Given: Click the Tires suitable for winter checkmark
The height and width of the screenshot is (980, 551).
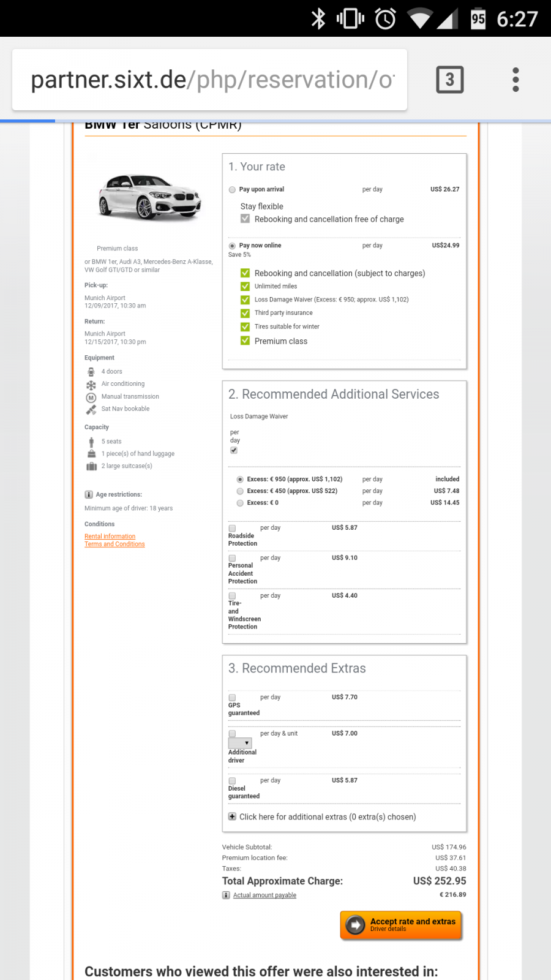Looking at the screenshot, I should (245, 327).
